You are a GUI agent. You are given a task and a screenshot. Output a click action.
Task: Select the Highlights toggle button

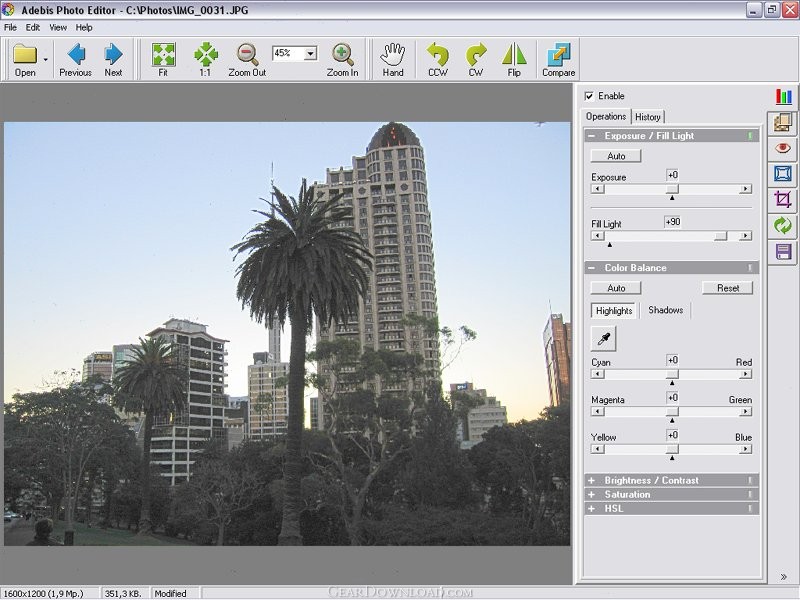tap(613, 311)
